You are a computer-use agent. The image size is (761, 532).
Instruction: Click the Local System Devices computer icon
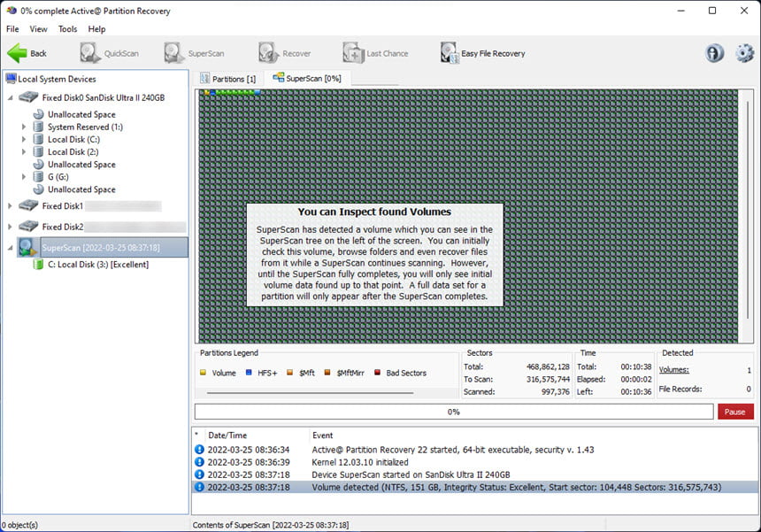pyautogui.click(x=11, y=79)
